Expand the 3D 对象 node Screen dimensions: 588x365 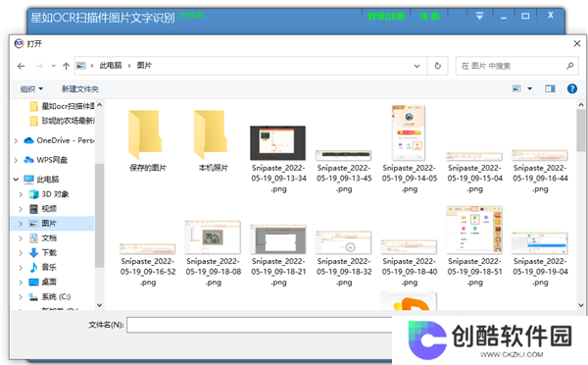point(21,194)
